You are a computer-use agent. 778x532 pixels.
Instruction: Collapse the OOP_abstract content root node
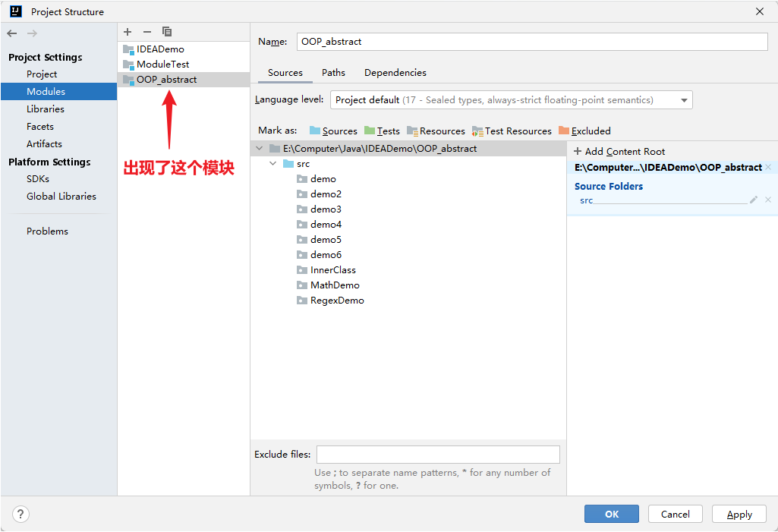[x=259, y=149]
